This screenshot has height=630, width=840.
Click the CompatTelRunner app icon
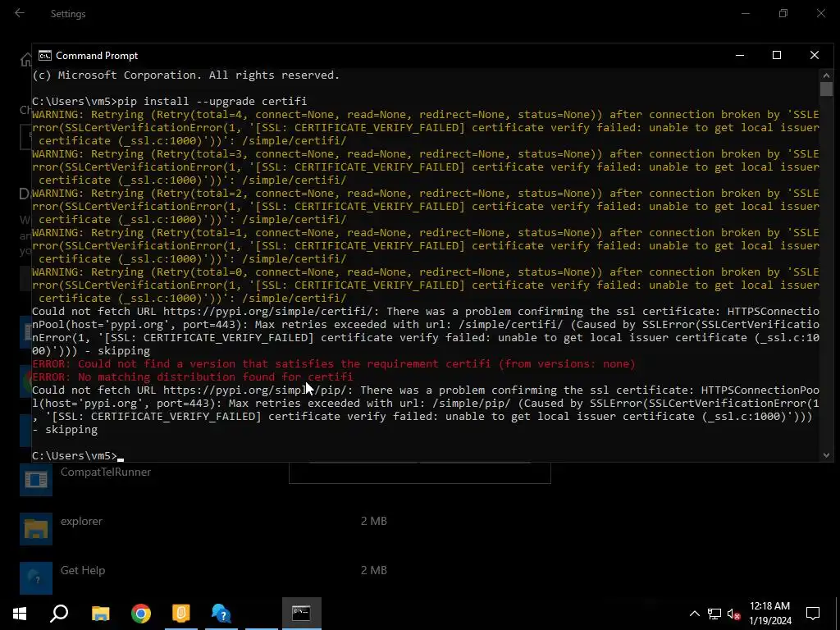click(36, 479)
